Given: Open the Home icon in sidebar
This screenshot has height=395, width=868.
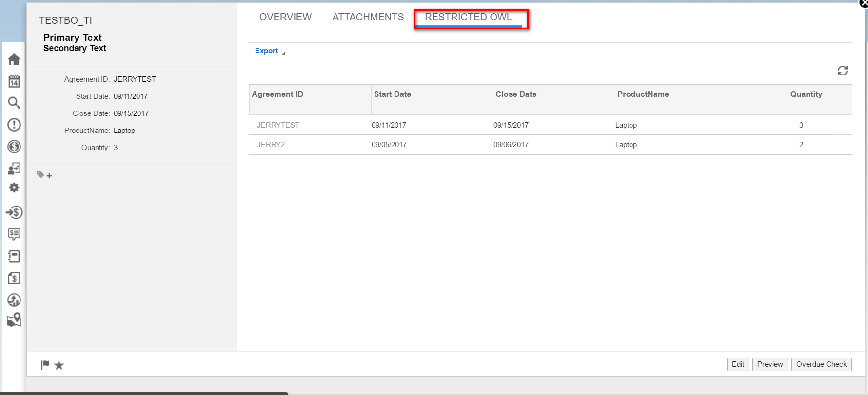Looking at the screenshot, I should click(14, 59).
